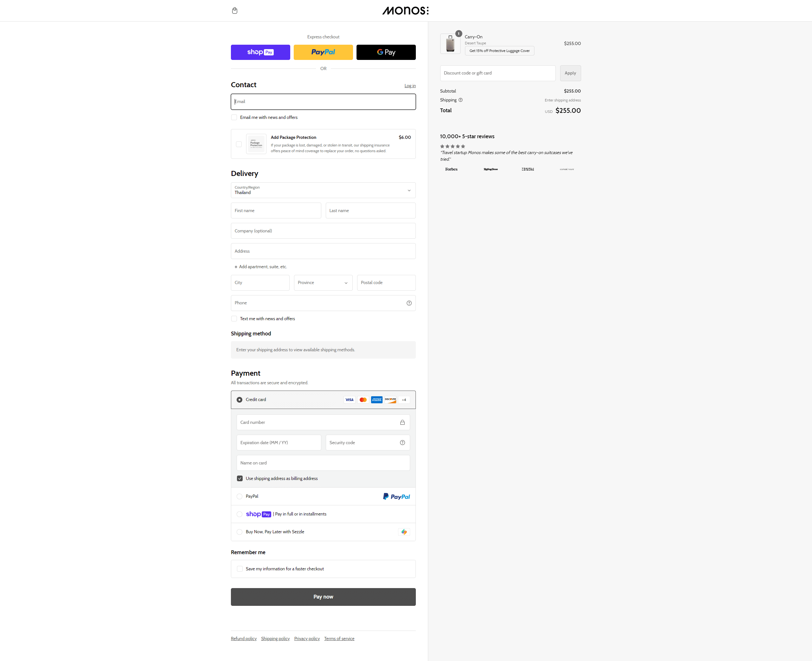812x661 pixels.
Task: Apply the discount code
Action: click(570, 73)
